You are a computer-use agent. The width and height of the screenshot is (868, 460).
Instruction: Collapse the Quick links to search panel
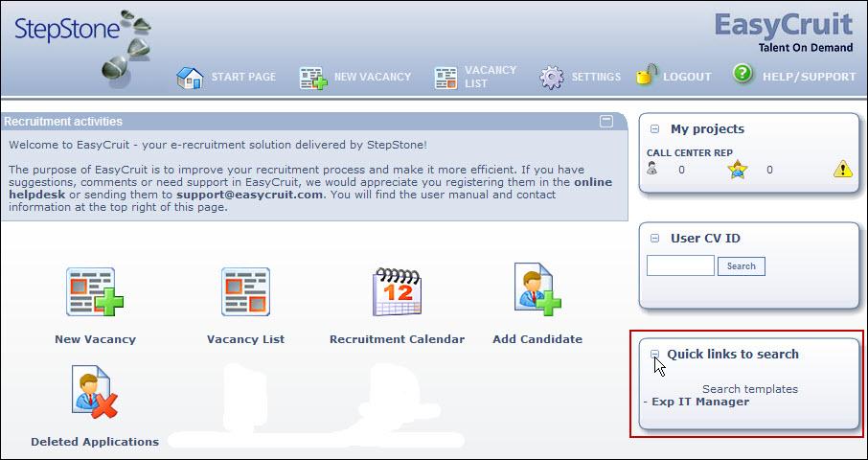655,354
